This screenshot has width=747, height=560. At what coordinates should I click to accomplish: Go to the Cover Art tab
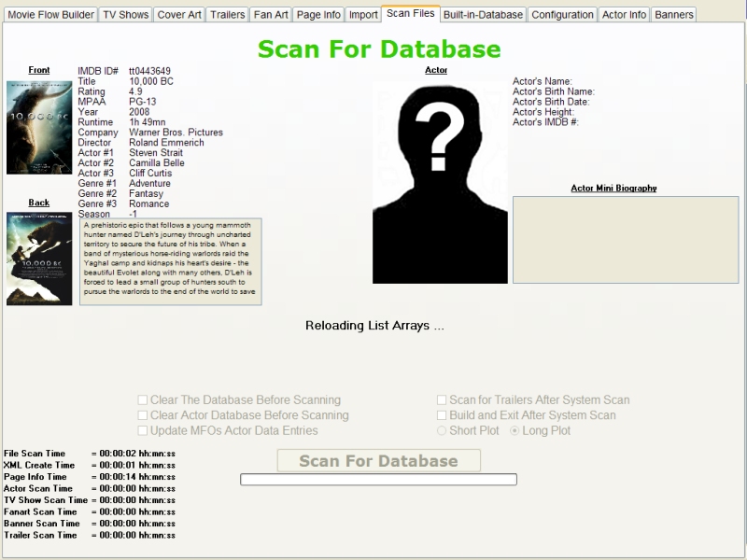[x=178, y=15]
